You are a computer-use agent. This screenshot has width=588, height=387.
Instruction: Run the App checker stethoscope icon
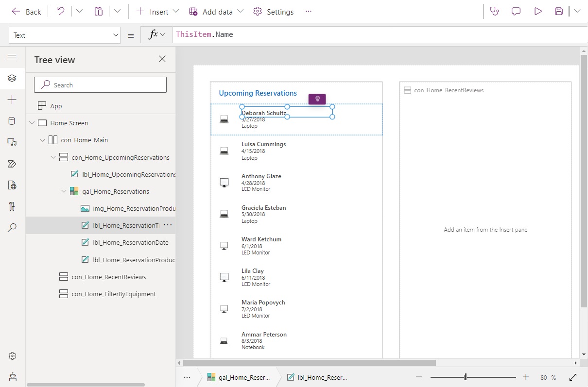pyautogui.click(x=494, y=11)
